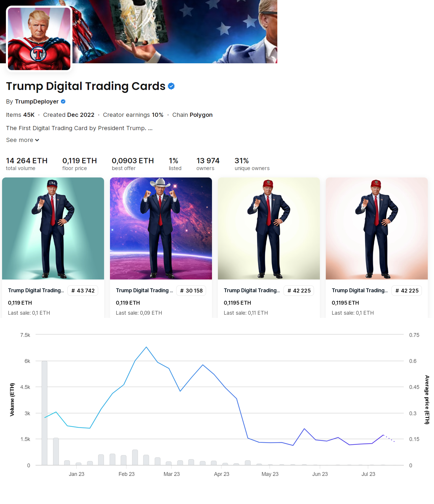
Task: Click the 0,119 ETH price on card #43 742
Action: (x=20, y=303)
